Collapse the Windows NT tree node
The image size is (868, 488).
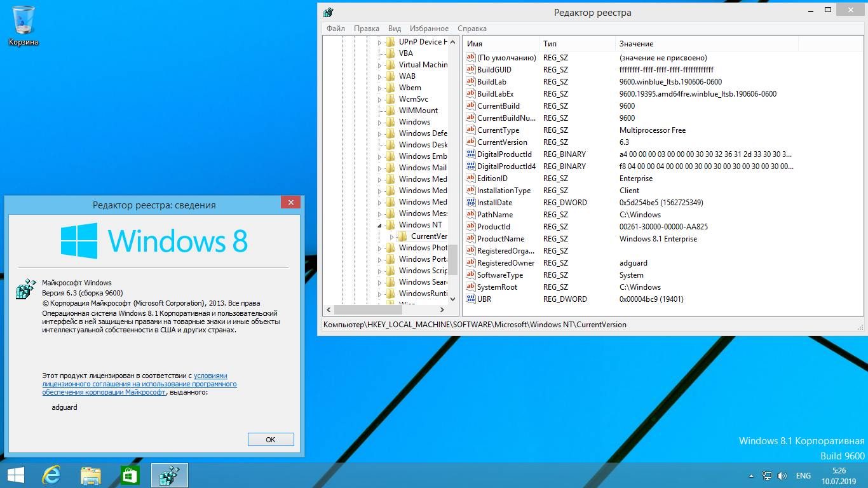tap(381, 225)
